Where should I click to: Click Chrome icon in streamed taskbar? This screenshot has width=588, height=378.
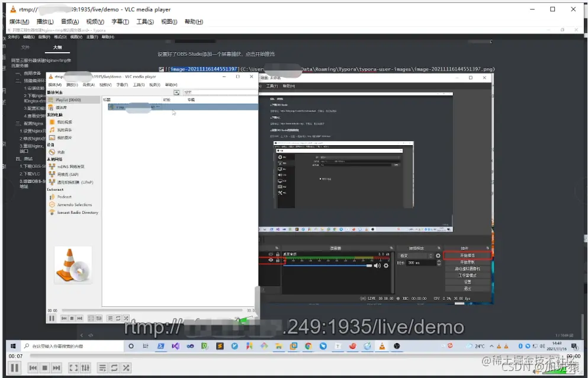tap(309, 346)
